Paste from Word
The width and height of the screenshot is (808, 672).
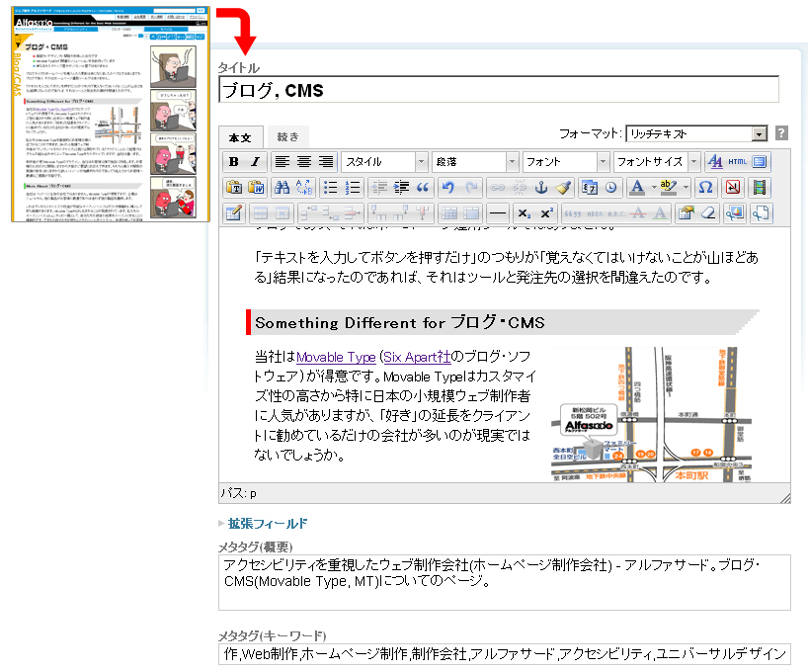256,187
